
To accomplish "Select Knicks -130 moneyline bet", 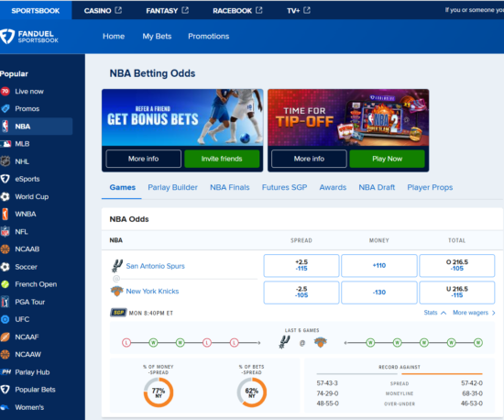I will pos(379,293).
